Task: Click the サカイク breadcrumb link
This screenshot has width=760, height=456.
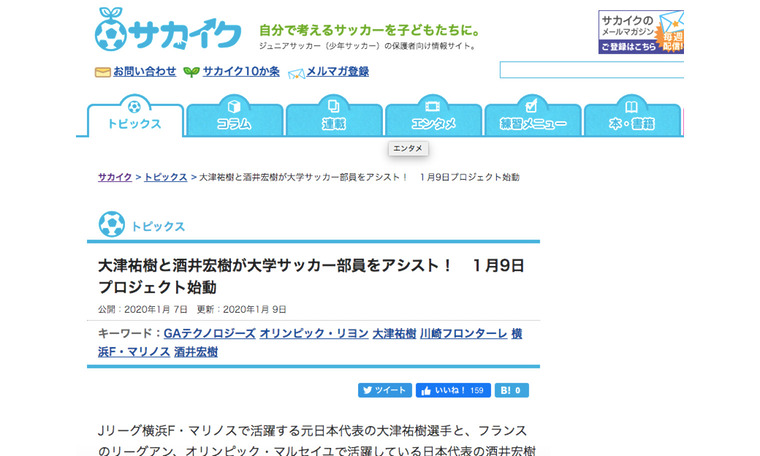Action: click(x=114, y=177)
